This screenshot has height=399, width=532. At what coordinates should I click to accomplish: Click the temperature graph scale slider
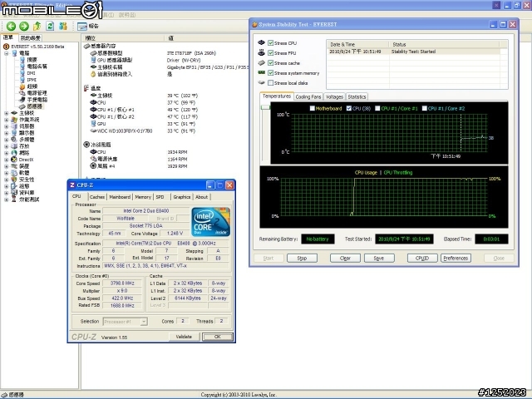265,107
